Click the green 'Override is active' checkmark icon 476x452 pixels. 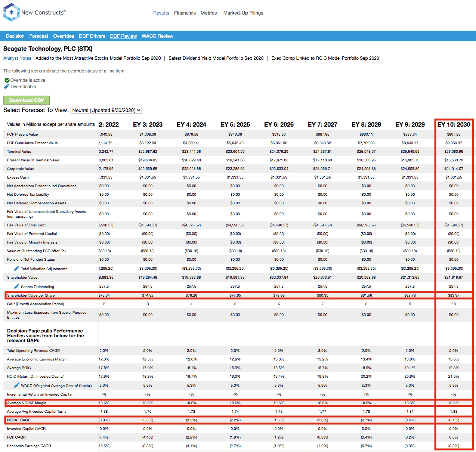(x=7, y=80)
